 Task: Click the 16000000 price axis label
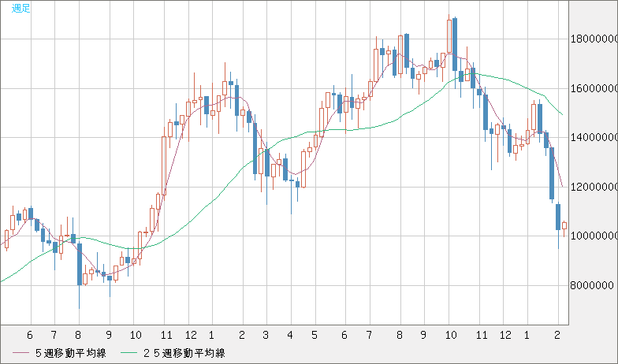pyautogui.click(x=594, y=88)
